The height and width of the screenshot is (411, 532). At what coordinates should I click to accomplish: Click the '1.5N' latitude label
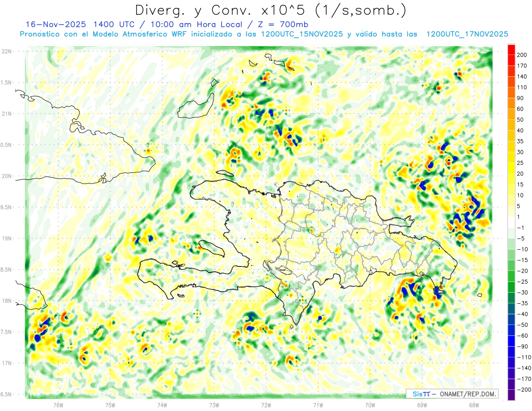point(7,82)
